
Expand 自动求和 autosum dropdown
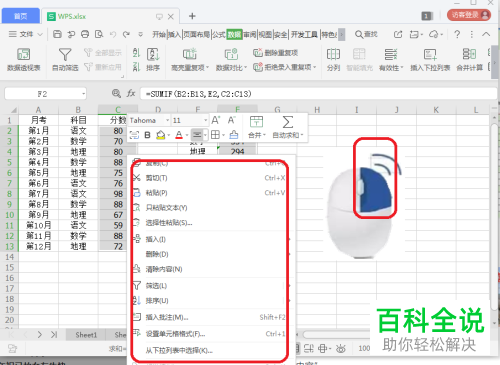tap(302, 135)
